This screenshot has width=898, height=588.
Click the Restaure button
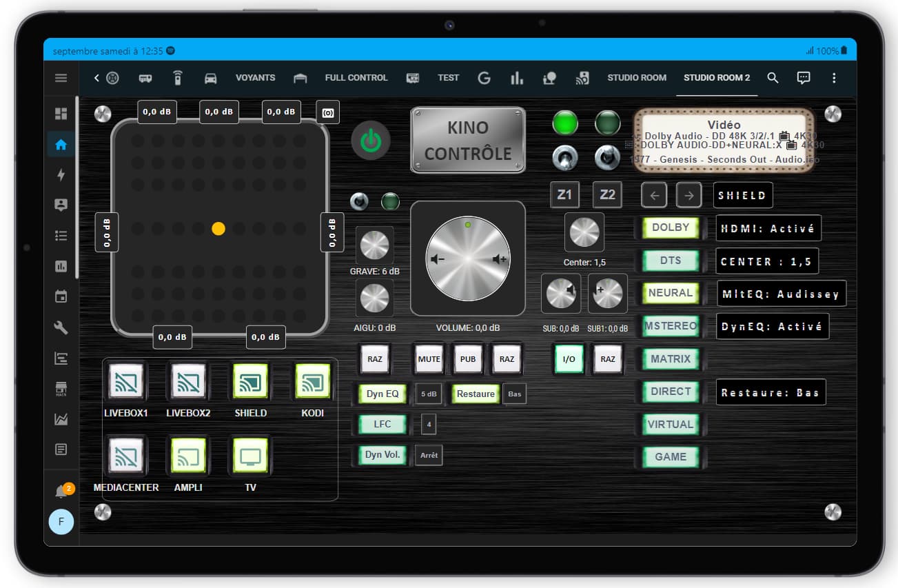tap(476, 394)
